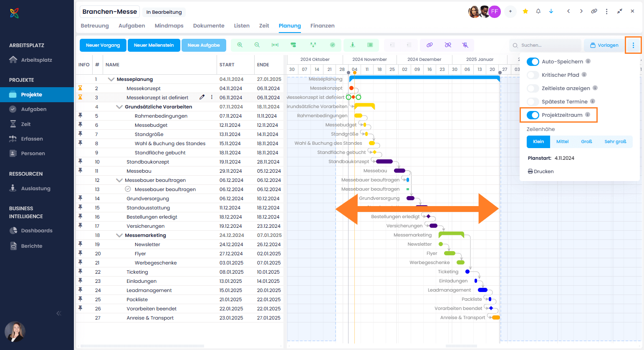Fit timeline to width icon
Image resolution: width=644 pixels, height=350 pixels.
point(275,45)
